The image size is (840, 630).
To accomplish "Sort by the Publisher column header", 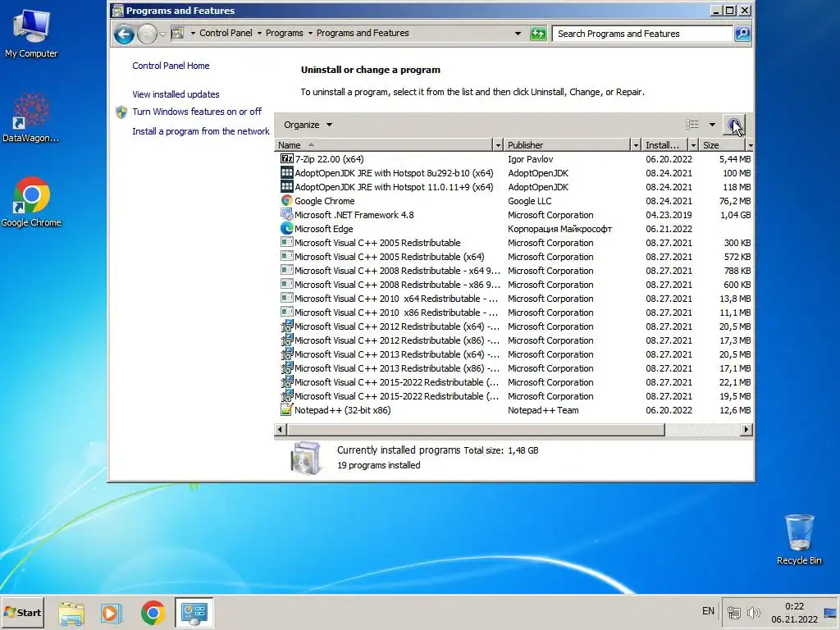I will tap(567, 145).
